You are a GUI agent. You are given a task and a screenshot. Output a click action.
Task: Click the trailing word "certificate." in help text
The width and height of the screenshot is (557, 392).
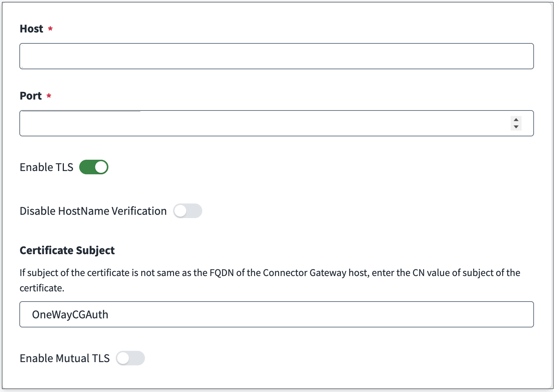tap(42, 288)
